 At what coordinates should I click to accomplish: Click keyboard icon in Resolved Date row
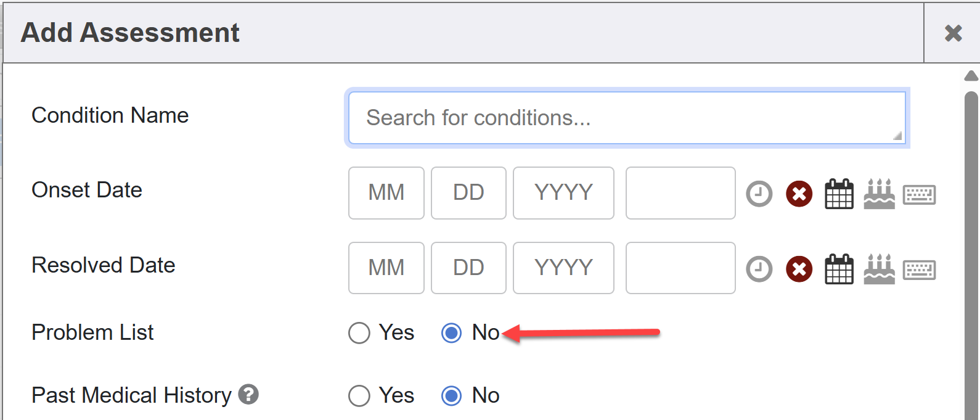(x=919, y=270)
